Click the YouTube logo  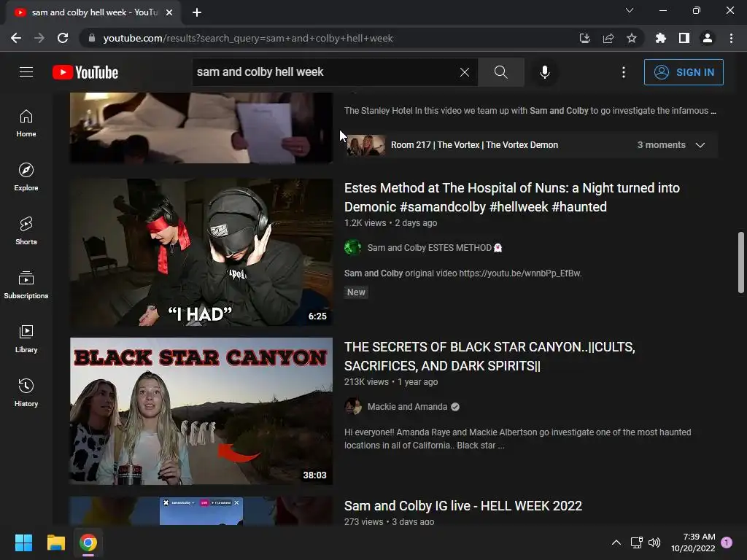click(85, 72)
